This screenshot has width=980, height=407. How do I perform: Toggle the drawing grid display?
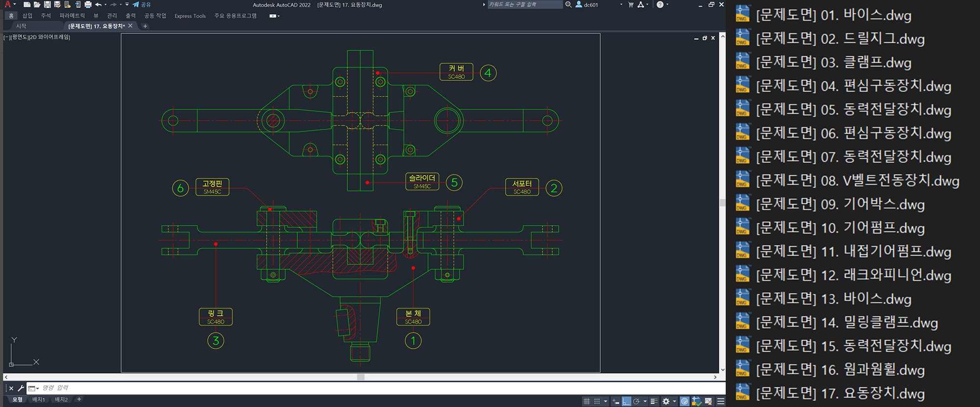tap(587, 401)
